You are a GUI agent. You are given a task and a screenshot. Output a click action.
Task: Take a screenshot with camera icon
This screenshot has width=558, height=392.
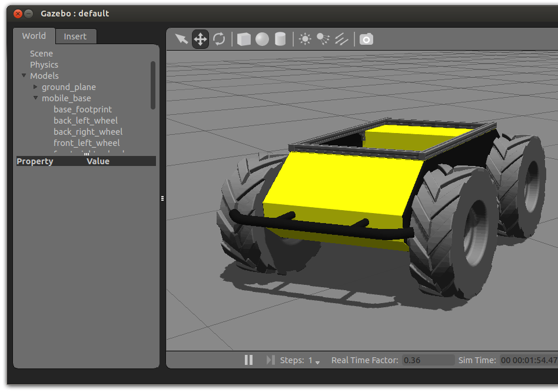coord(366,39)
